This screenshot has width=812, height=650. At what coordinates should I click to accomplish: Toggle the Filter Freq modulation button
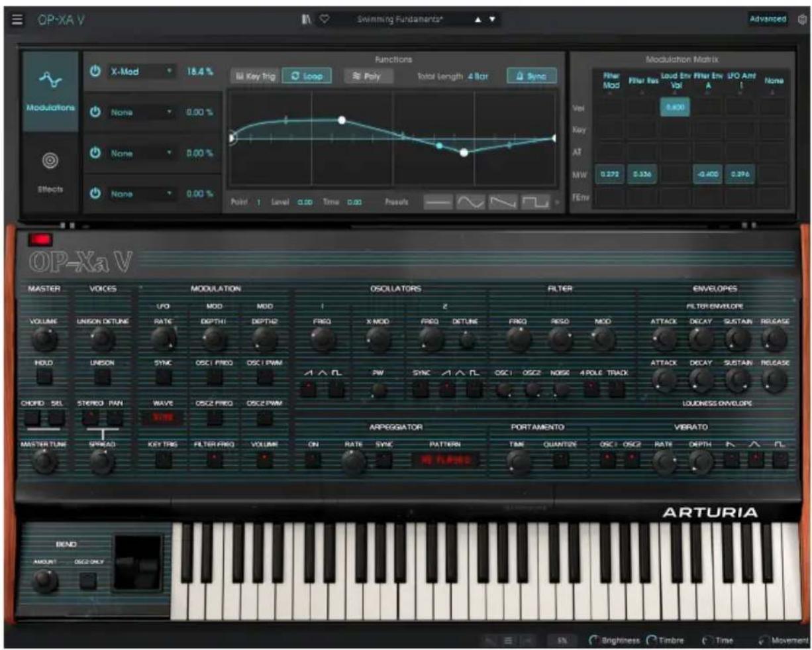pyautogui.click(x=214, y=460)
